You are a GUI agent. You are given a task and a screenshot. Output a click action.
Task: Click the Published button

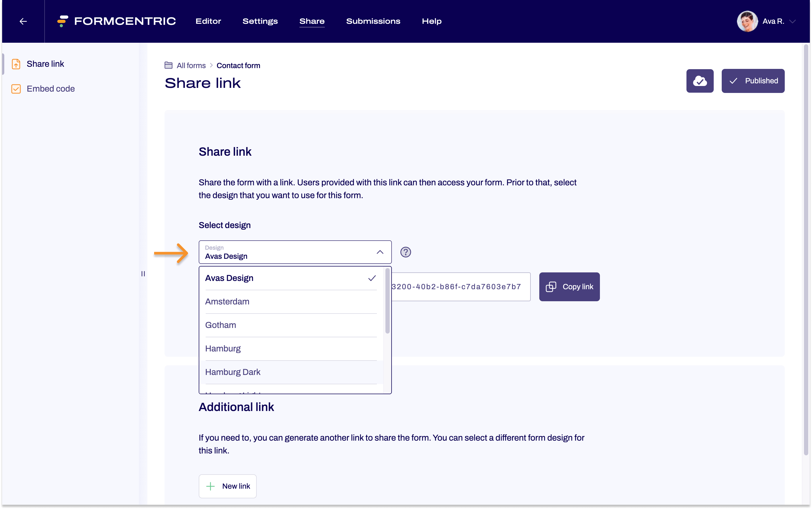[x=753, y=81]
